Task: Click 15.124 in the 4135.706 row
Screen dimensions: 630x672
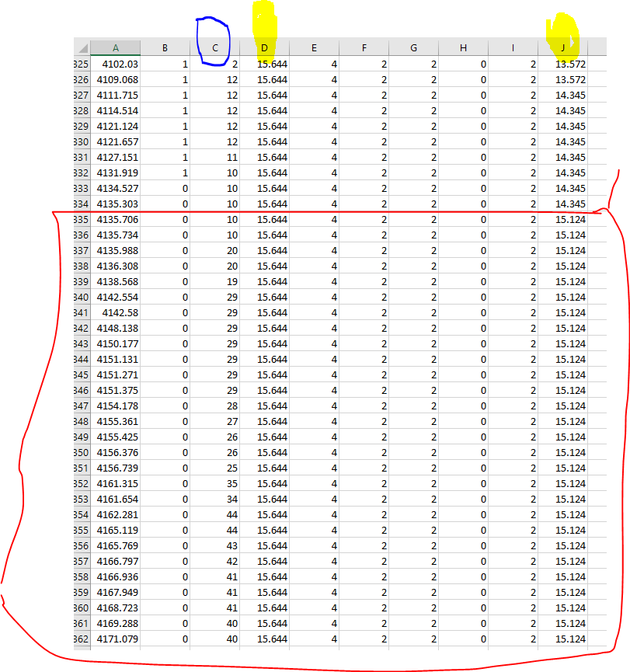Action: (562, 219)
